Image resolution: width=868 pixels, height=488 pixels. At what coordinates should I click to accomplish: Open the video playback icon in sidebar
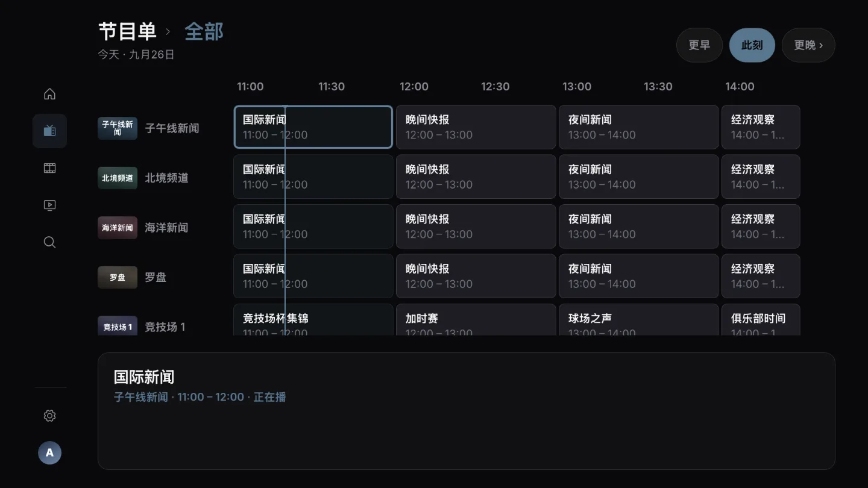[x=49, y=205]
